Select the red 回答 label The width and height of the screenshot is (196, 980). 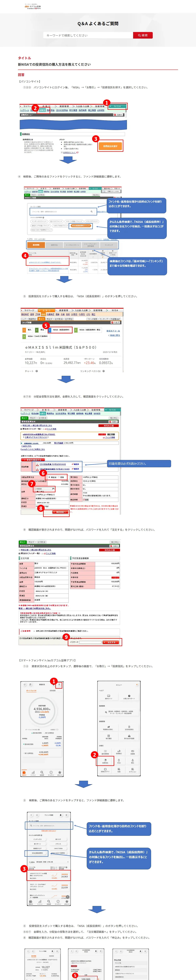(21, 75)
